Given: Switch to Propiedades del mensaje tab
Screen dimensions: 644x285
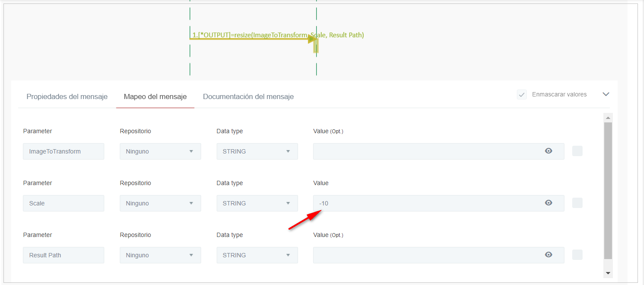Looking at the screenshot, I should coord(67,96).
